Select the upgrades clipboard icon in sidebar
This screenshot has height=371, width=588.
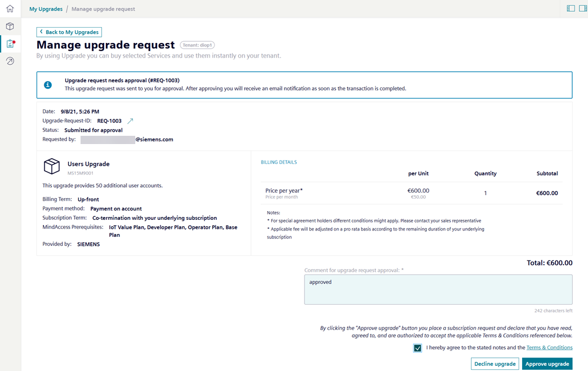pyautogui.click(x=11, y=44)
